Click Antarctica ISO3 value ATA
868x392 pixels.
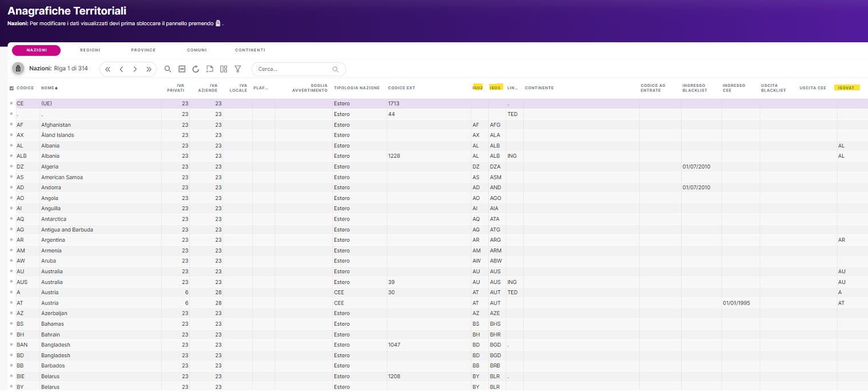[x=495, y=219]
